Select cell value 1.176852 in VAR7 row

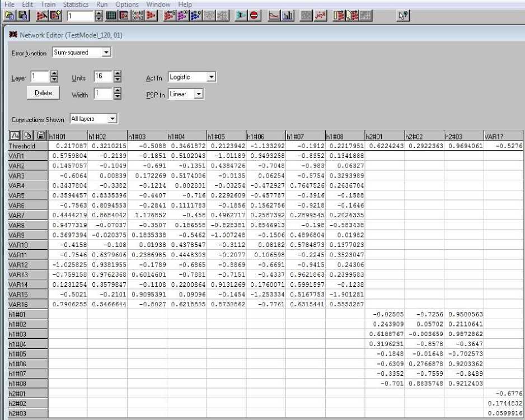[147, 215]
